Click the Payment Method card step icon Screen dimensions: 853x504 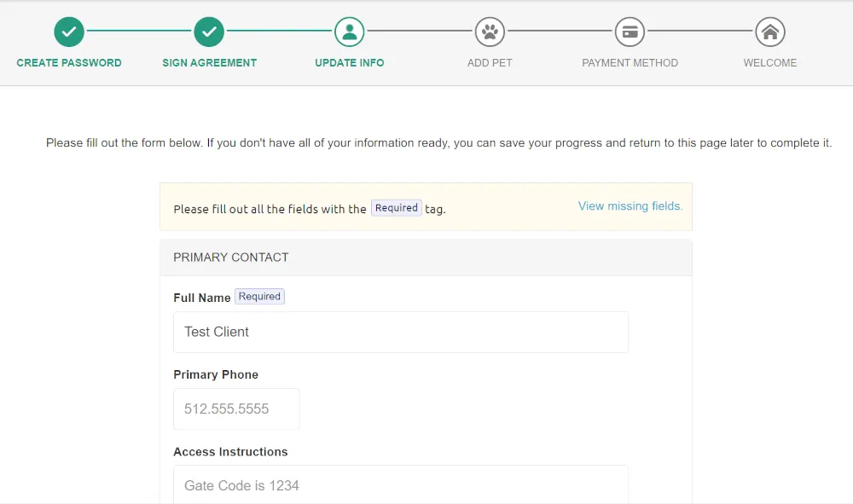coord(630,32)
